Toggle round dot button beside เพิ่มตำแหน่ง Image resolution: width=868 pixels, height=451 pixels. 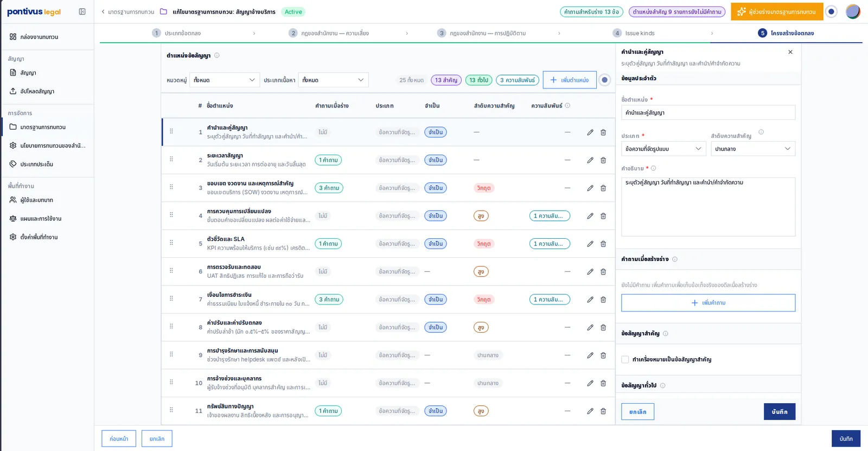coord(604,80)
